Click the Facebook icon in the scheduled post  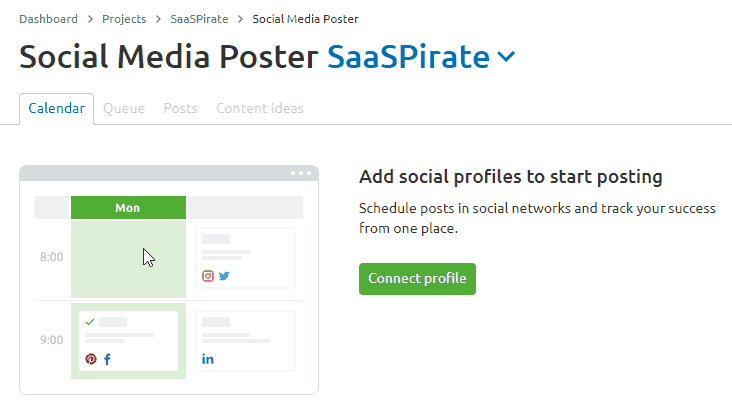(107, 359)
